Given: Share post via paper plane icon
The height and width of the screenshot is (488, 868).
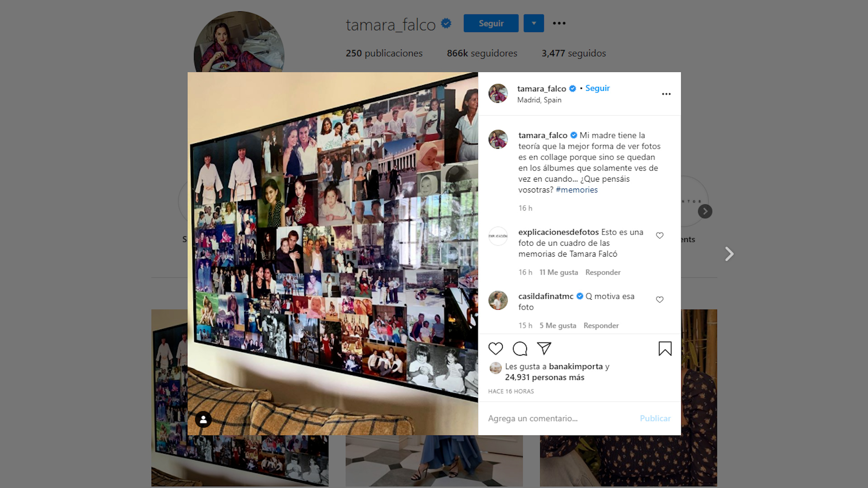Looking at the screenshot, I should click(544, 348).
